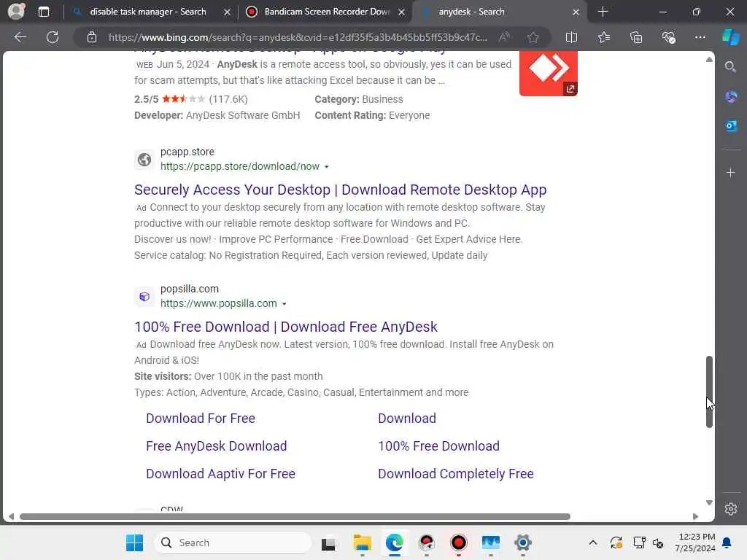Open the https://pcapp.store/download/now URL
This screenshot has height=560, width=747.
click(239, 166)
